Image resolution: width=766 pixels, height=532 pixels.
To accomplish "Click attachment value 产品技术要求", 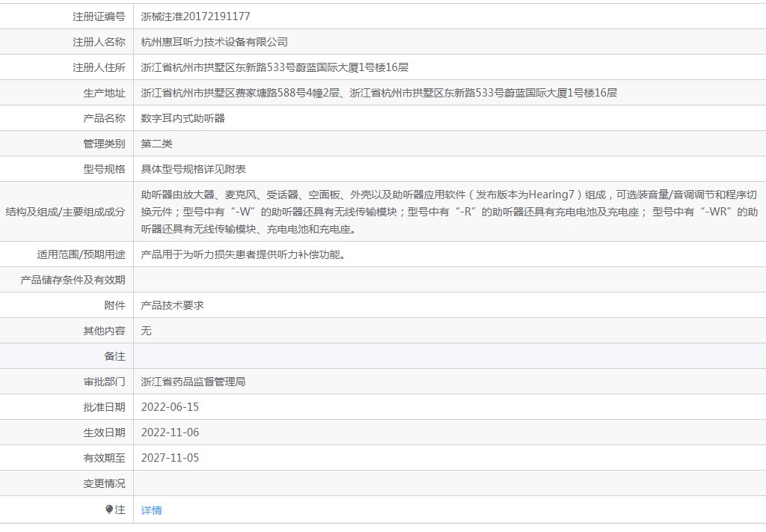I will pos(173,305).
